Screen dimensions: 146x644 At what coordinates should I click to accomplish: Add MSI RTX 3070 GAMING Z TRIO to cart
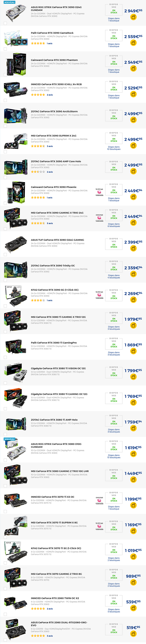(x=134, y=582)
